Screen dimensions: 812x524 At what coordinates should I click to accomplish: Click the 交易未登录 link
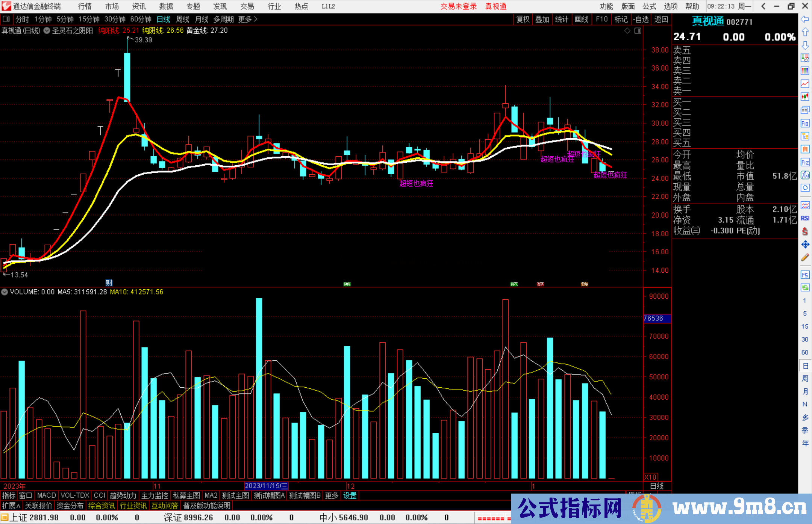(x=458, y=6)
